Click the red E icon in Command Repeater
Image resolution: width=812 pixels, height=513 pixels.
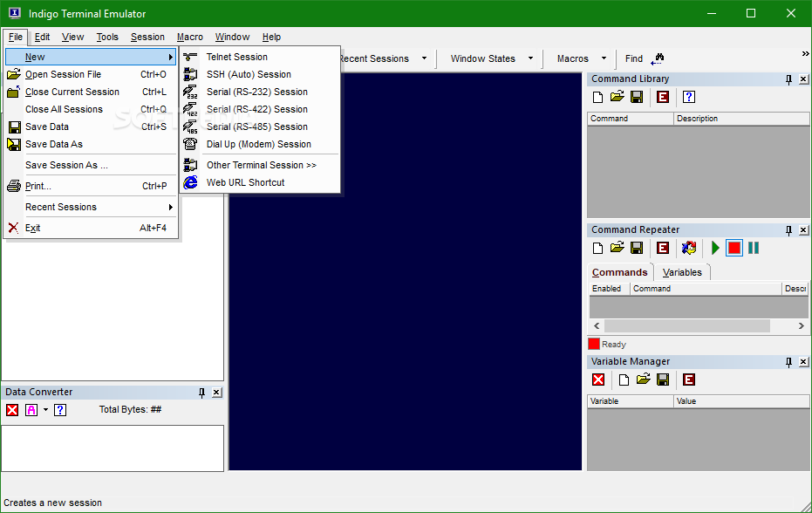(x=662, y=248)
